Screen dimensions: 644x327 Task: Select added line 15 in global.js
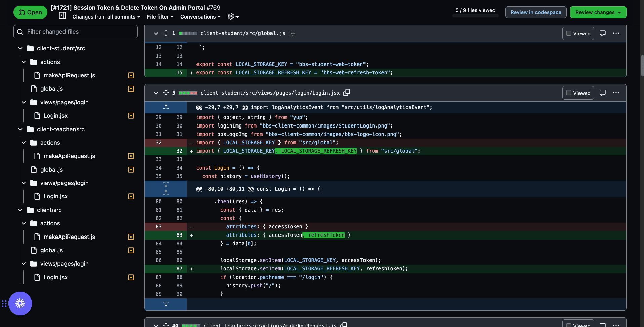(385, 73)
